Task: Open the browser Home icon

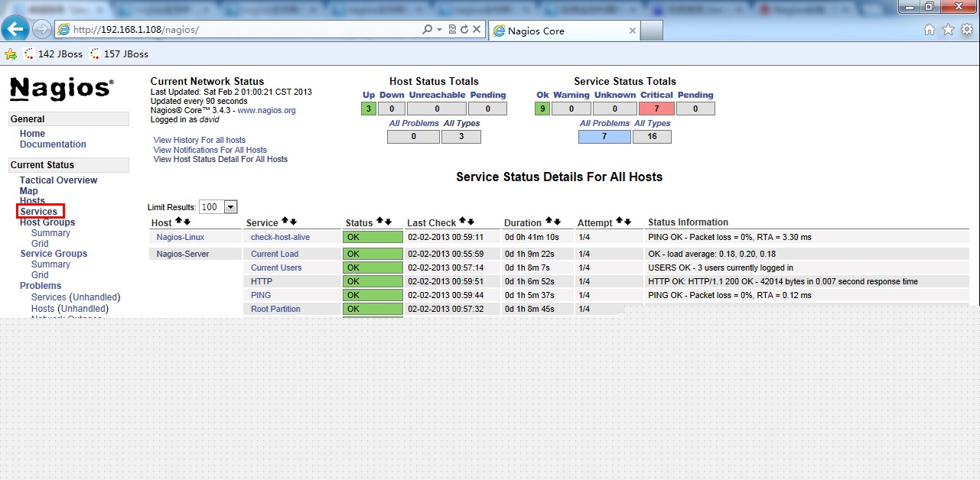Action: point(930,30)
